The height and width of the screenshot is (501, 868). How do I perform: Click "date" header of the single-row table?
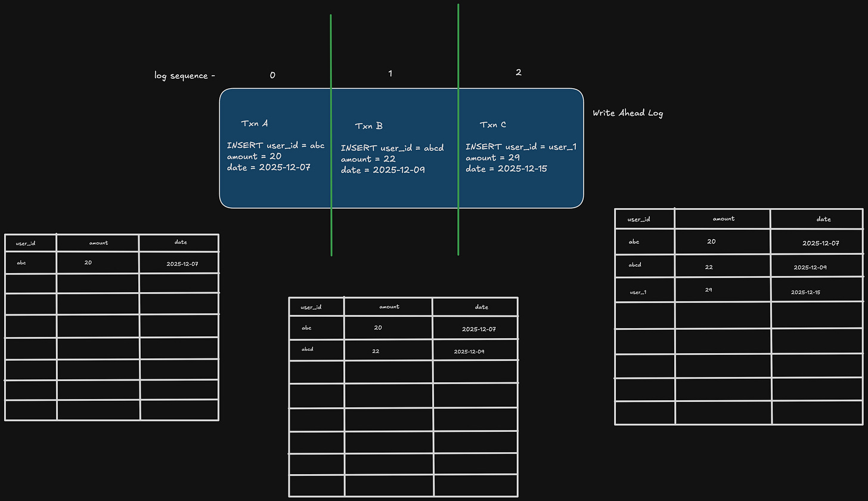coord(181,242)
